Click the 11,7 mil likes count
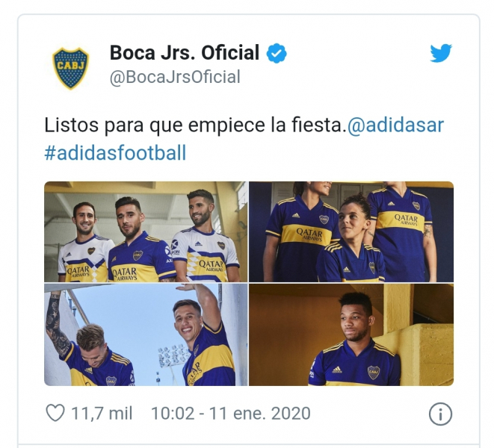The height and width of the screenshot is (448, 494). [x=102, y=414]
